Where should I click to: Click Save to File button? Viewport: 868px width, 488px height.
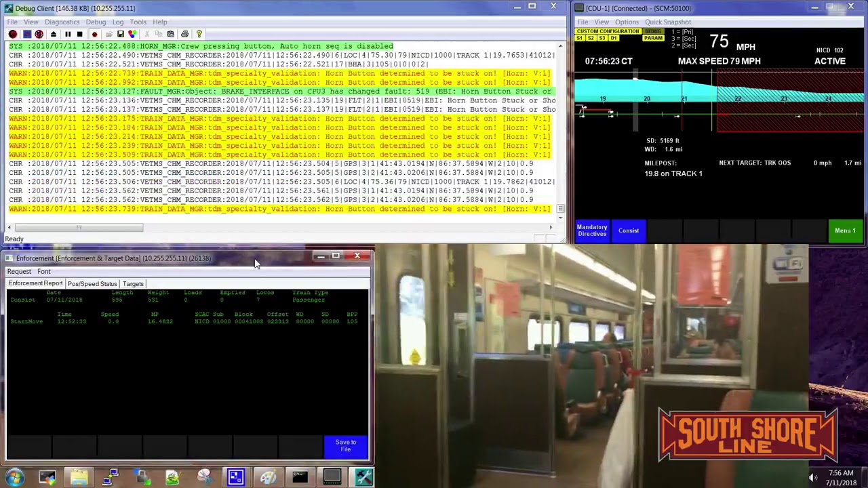point(346,445)
